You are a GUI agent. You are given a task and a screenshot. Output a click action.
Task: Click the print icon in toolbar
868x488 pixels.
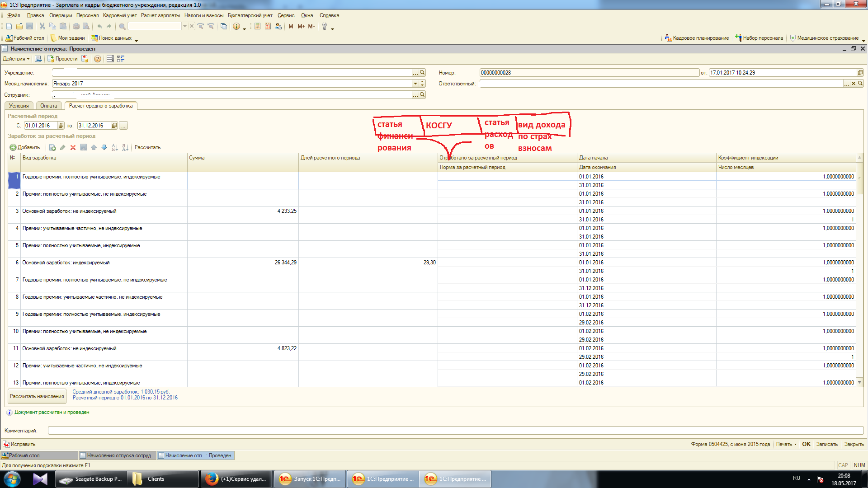pyautogui.click(x=76, y=26)
